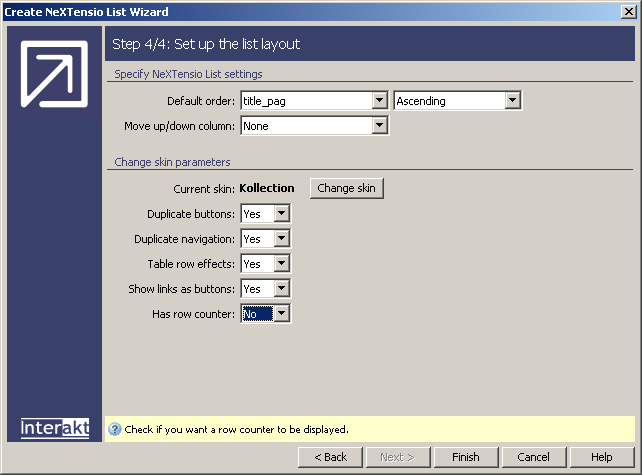Expand the Move up/down column dropdown
This screenshot has width=642, height=475.
[x=379, y=126]
